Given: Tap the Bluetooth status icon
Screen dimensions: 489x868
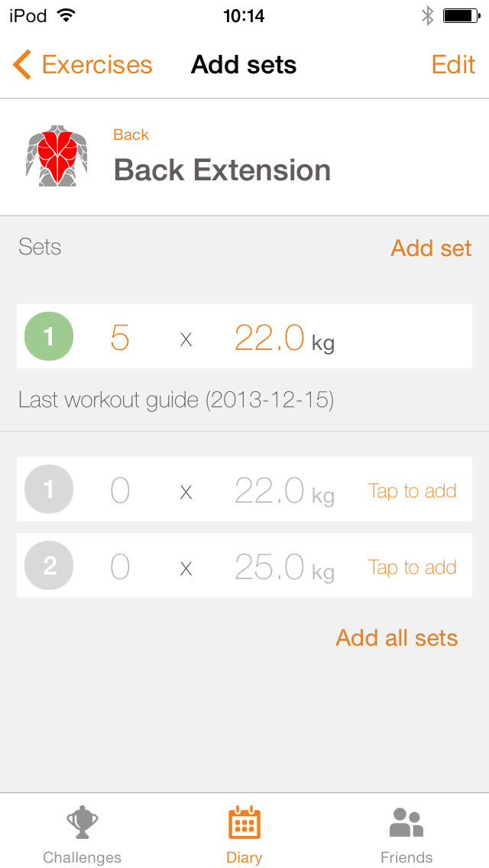Looking at the screenshot, I should (428, 15).
